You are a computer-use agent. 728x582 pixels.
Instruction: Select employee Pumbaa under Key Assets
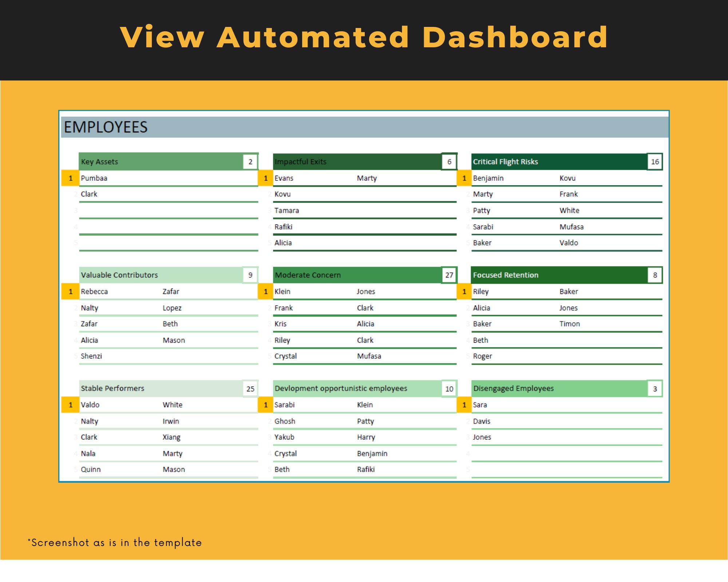coord(93,178)
